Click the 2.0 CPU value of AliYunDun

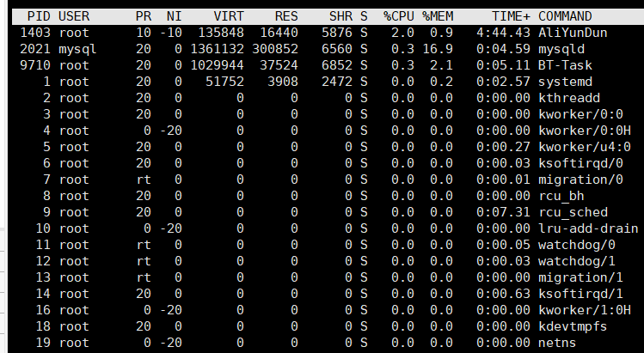point(402,33)
